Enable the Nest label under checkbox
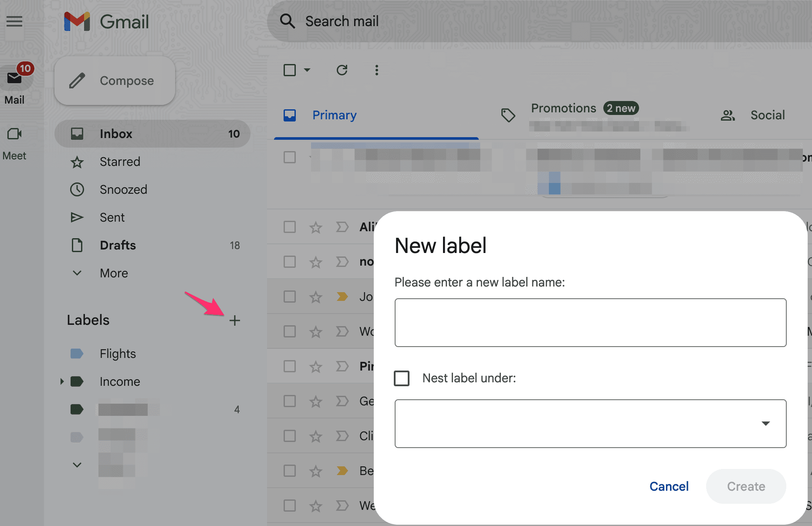812x526 pixels. tap(401, 378)
